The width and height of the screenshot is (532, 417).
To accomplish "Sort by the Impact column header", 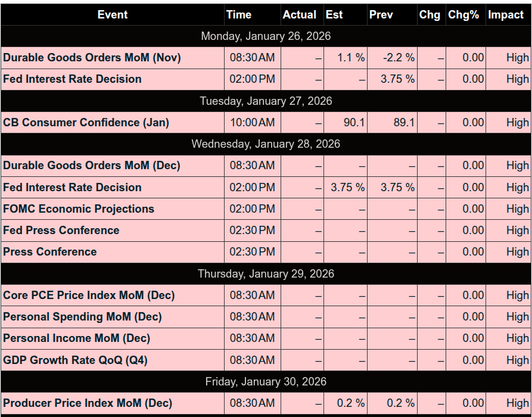I will coord(506,15).
